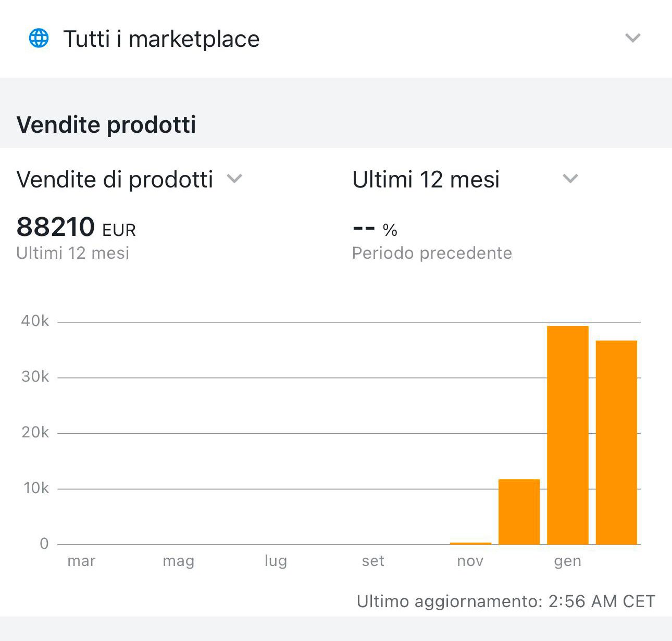
Task: Click the Ultimo aggiornamento timestamp text
Action: [505, 601]
